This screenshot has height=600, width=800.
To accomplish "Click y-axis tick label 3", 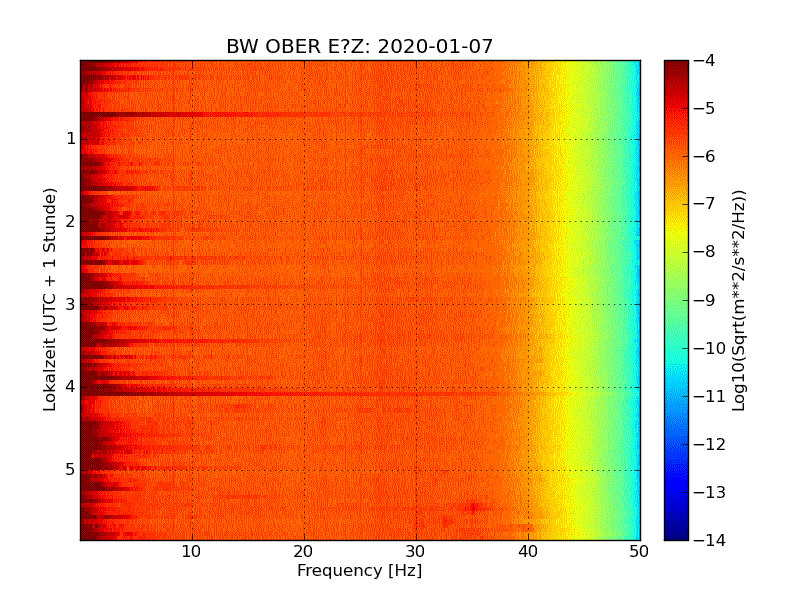I will tap(71, 304).
